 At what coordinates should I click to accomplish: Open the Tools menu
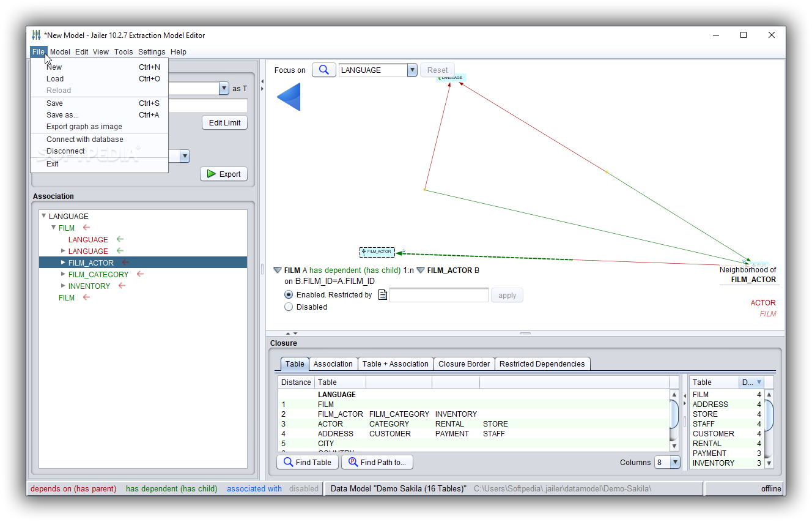pyautogui.click(x=124, y=52)
